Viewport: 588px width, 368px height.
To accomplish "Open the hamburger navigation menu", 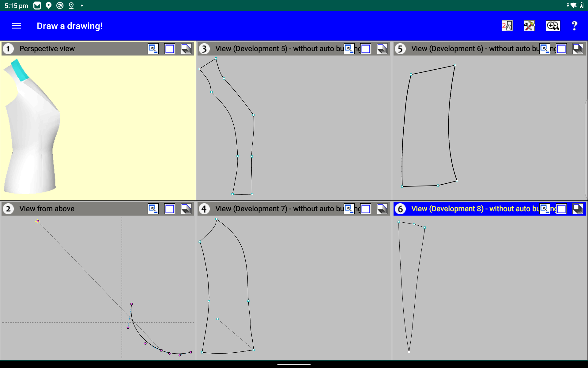I will [17, 26].
